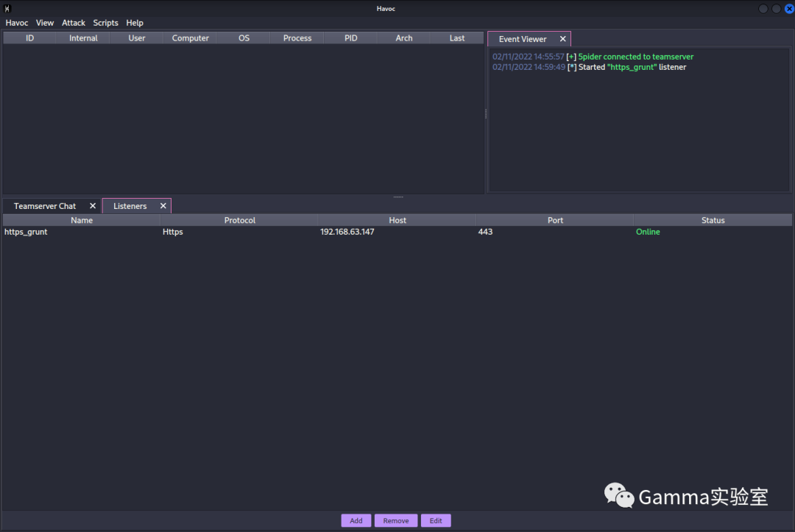Sort listeners by Protocol column header

[240, 221]
